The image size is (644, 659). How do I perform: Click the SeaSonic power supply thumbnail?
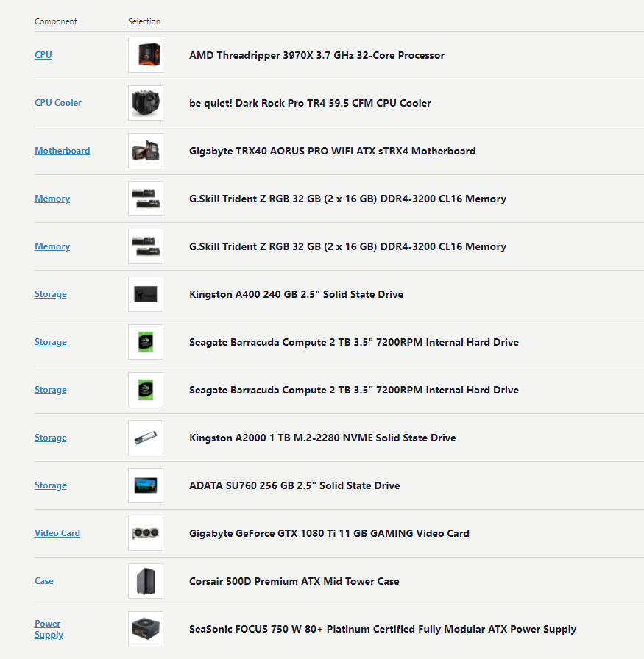(x=145, y=629)
